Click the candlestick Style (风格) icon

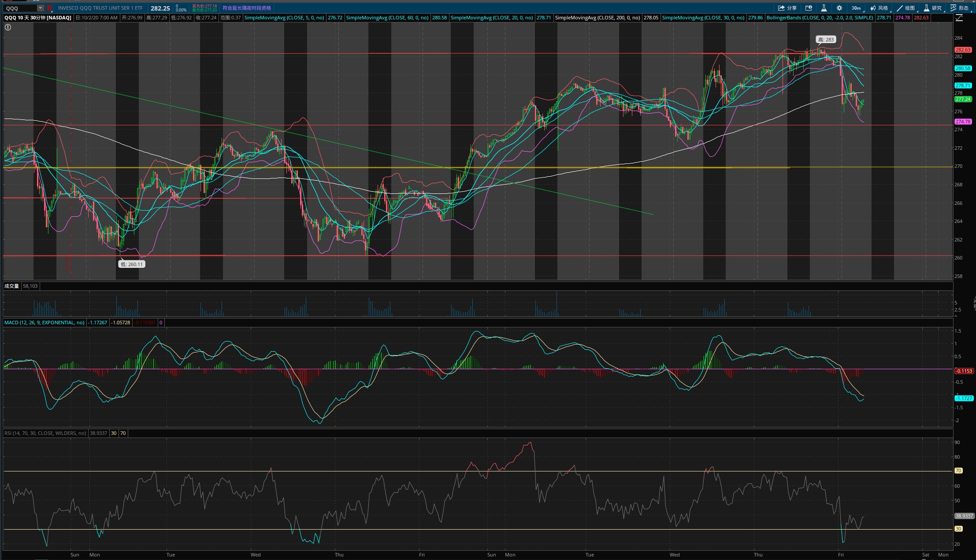click(x=873, y=8)
